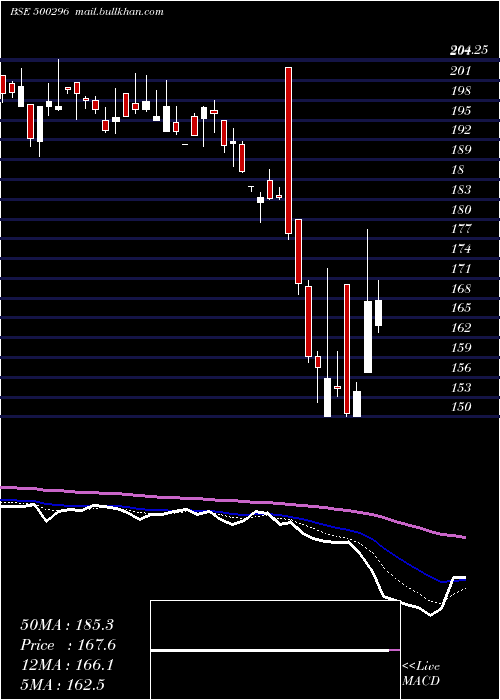The image size is (500, 700).
Task: Select the 180 price axis label
Action: pos(461,209)
